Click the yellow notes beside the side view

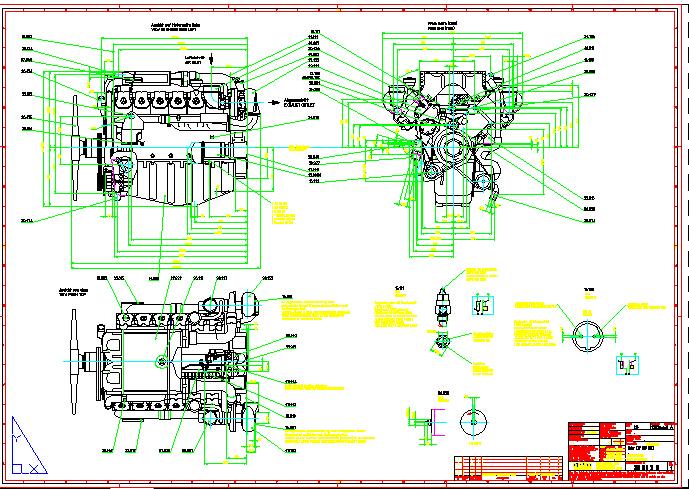(283, 213)
